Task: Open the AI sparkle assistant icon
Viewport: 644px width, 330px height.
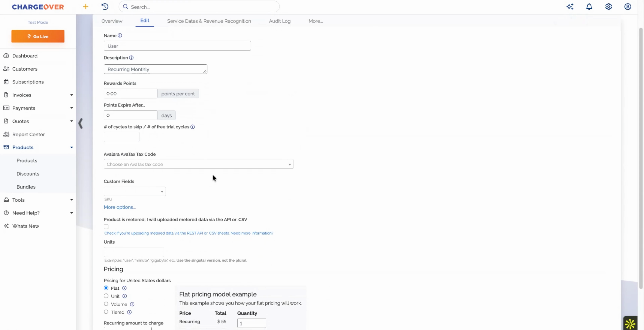Action: tap(570, 7)
